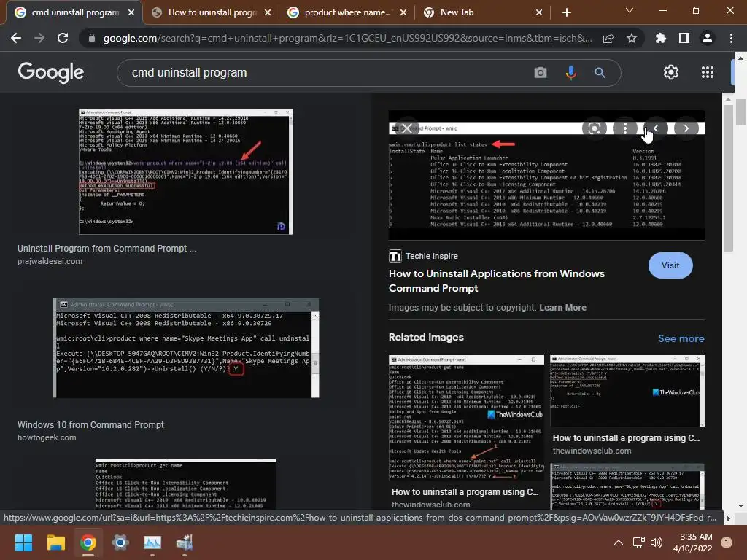Viewport: 747px width, 560px height.
Task: Open 'How to Uninstall Applications from Windows' title
Action: [496, 281]
